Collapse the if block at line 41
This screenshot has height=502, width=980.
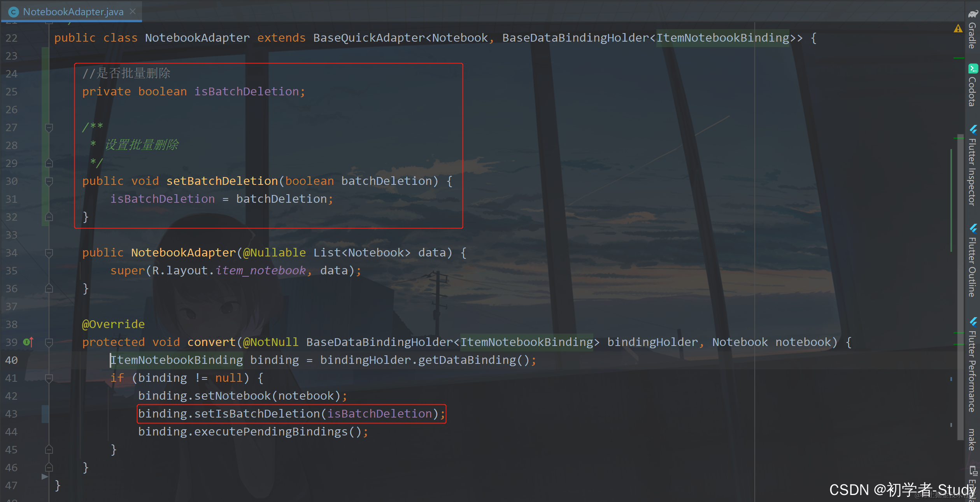point(49,378)
